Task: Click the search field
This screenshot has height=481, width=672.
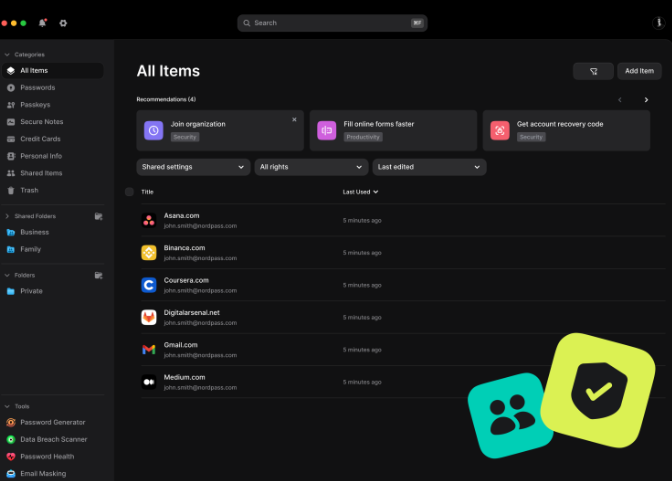Action: tap(331, 22)
